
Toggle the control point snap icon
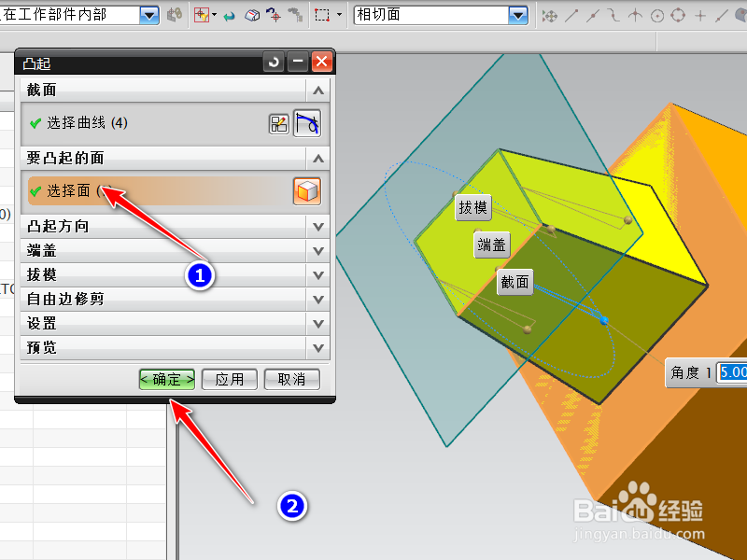point(614,16)
